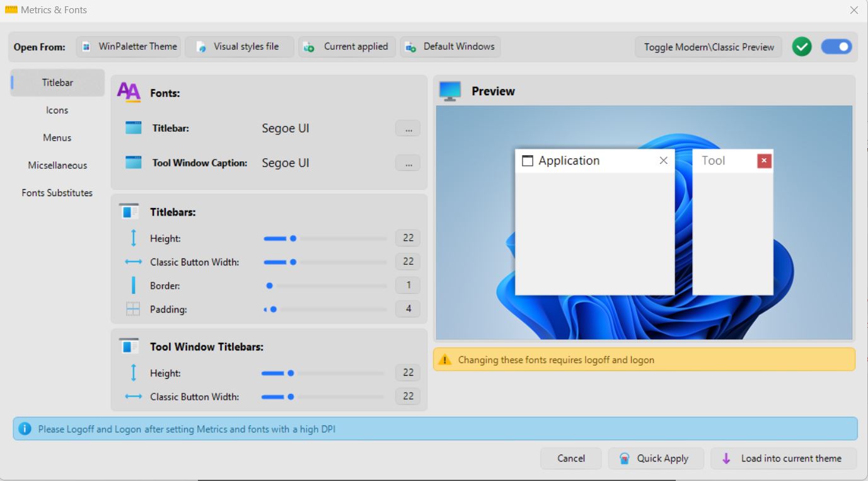Click Tool Window Classic Button Width value
Screen dimensions: 868x481
pos(408,397)
